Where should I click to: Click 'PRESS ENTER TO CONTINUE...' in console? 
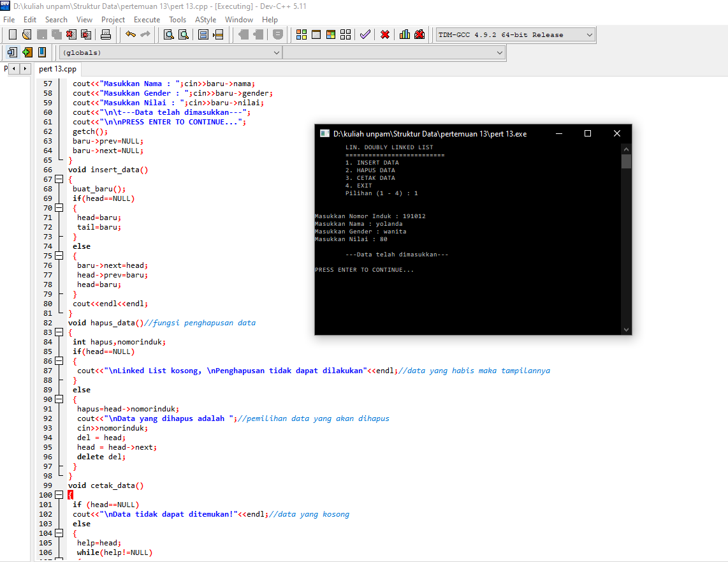point(364,270)
